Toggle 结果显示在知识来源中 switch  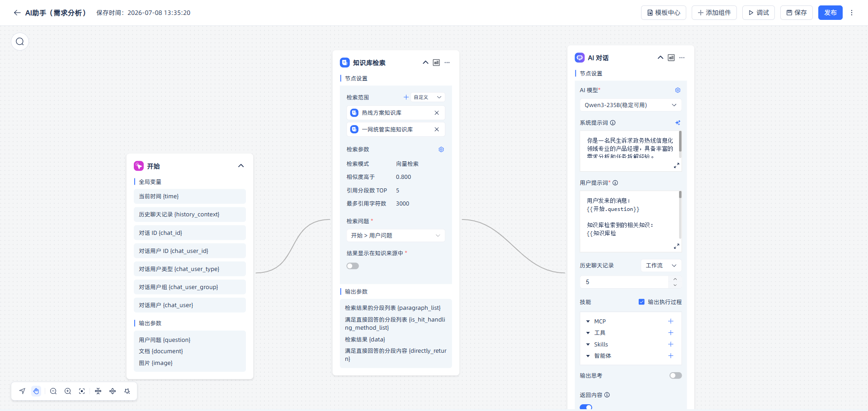point(353,266)
